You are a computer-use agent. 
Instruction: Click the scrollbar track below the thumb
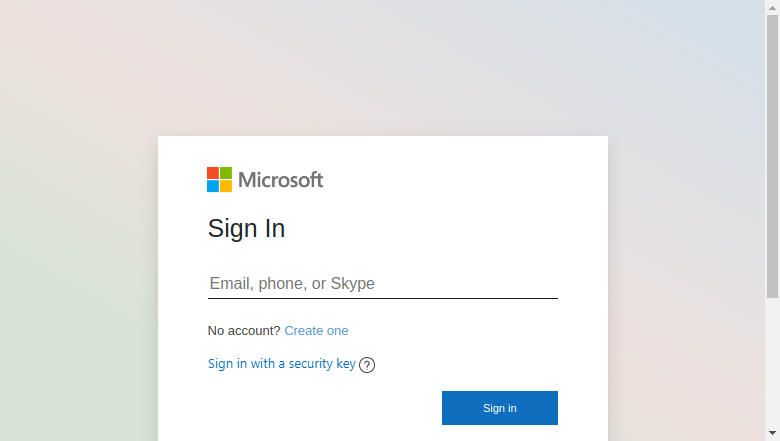click(x=772, y=363)
